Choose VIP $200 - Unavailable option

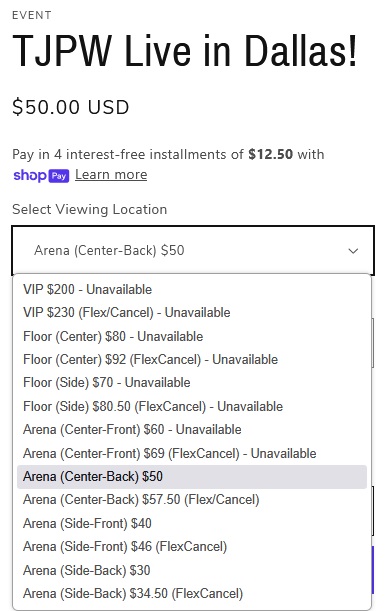192,290
